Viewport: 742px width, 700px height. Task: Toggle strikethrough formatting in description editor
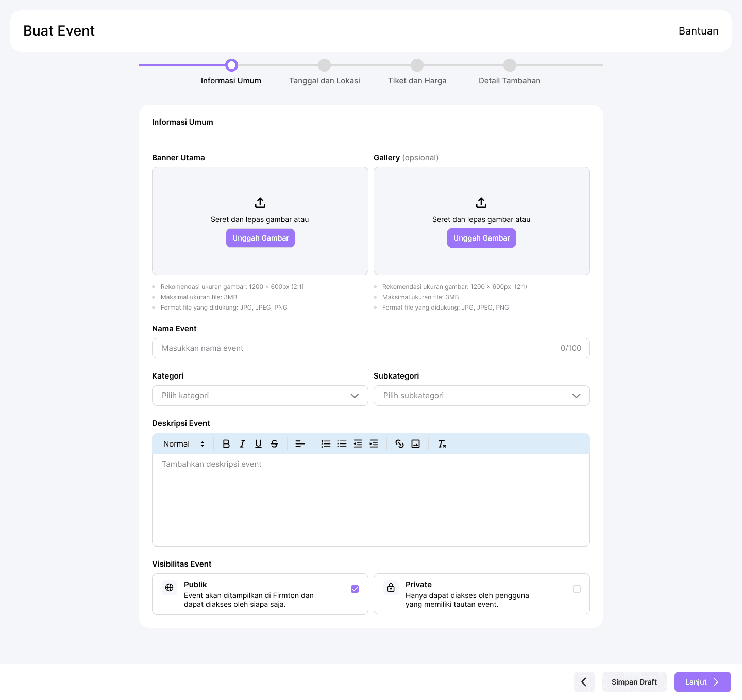pyautogui.click(x=274, y=444)
